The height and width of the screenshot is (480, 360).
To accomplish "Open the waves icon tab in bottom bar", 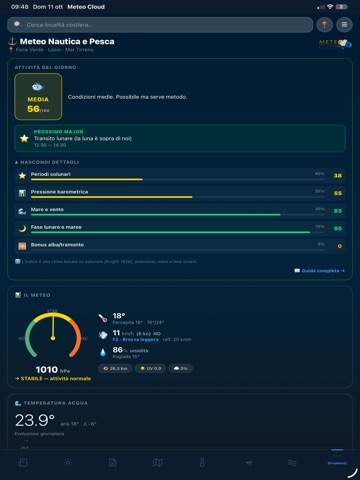I will tap(292, 463).
